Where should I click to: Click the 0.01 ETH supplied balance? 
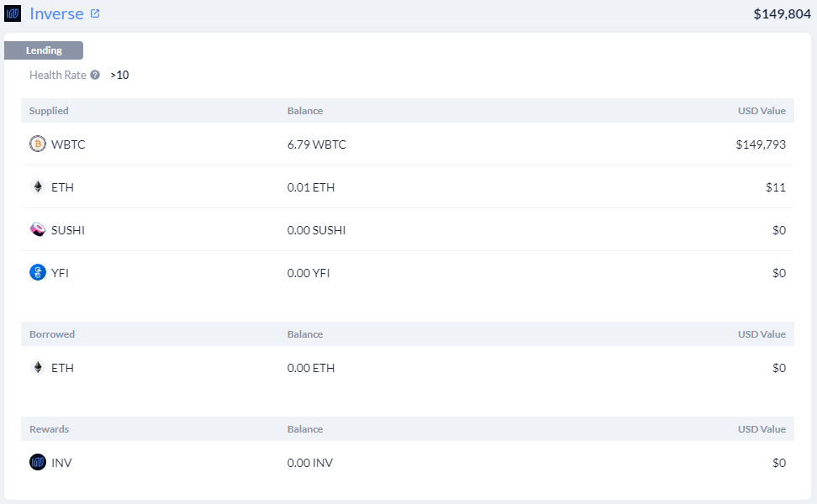pos(311,187)
